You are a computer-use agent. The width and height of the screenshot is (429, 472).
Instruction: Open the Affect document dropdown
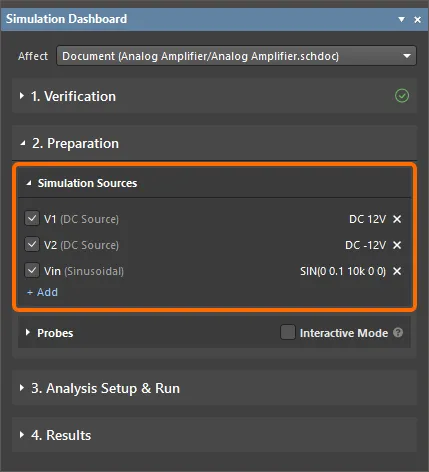point(236,56)
